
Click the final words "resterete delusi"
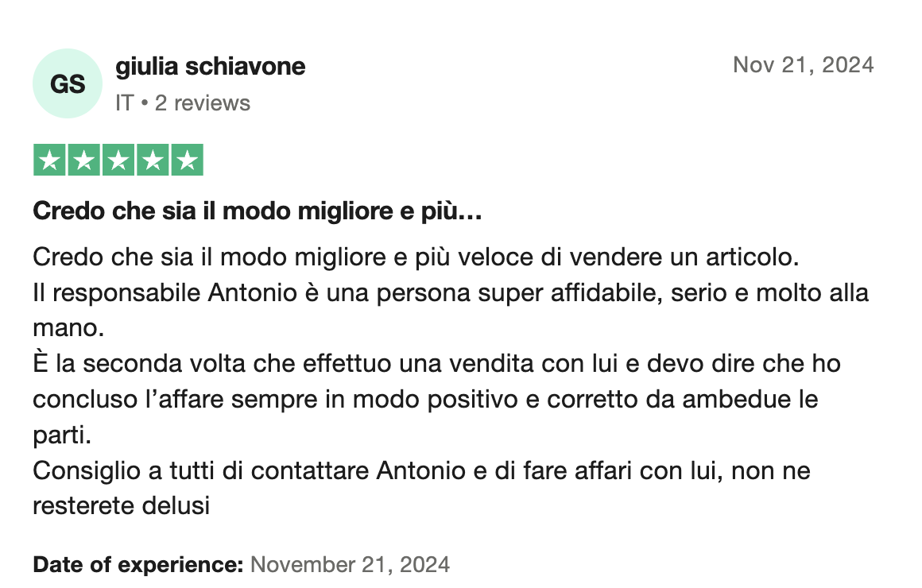[x=121, y=505]
